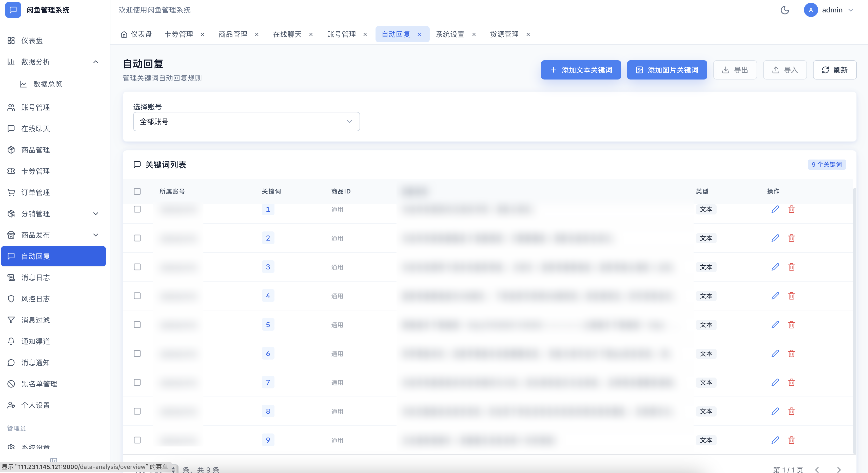Check the row for keyword 2
Screen dimensions: 868x473
(137, 238)
